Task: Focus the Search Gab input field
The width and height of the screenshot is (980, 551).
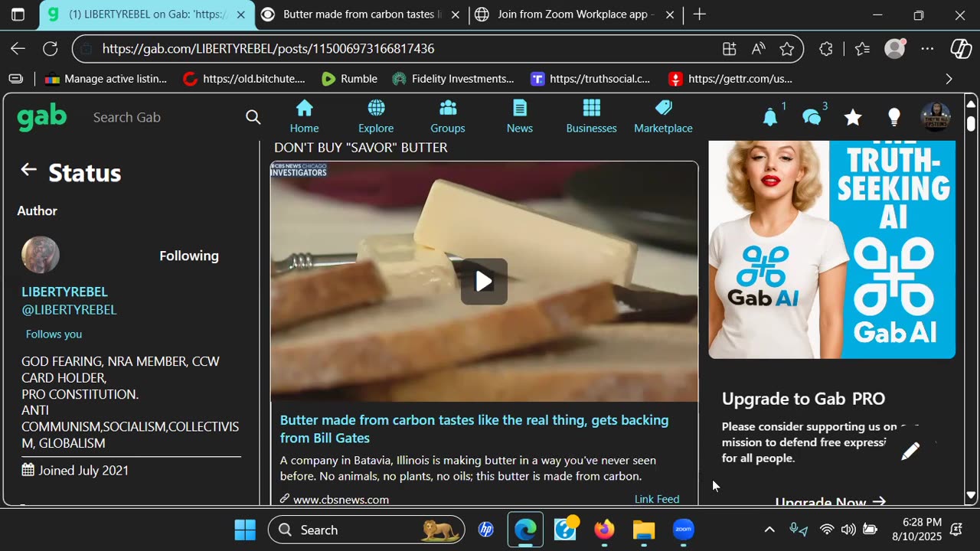Action: (x=165, y=117)
